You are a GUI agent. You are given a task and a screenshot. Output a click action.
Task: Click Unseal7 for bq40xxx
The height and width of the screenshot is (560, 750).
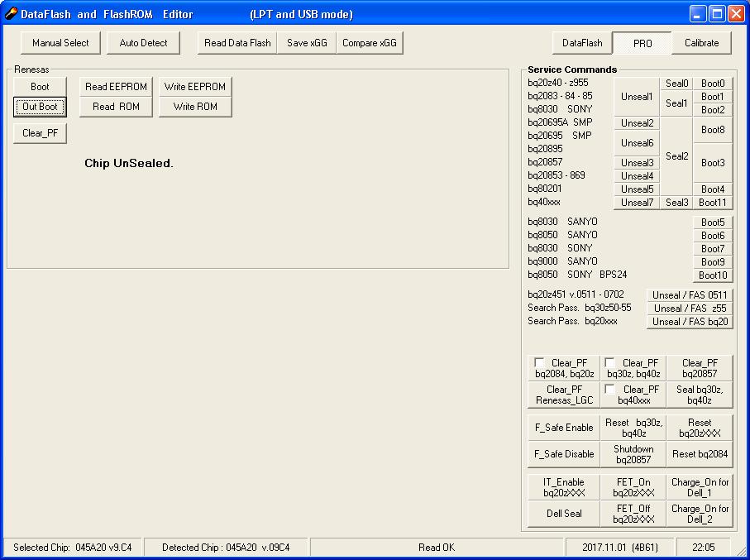pyautogui.click(x=637, y=203)
